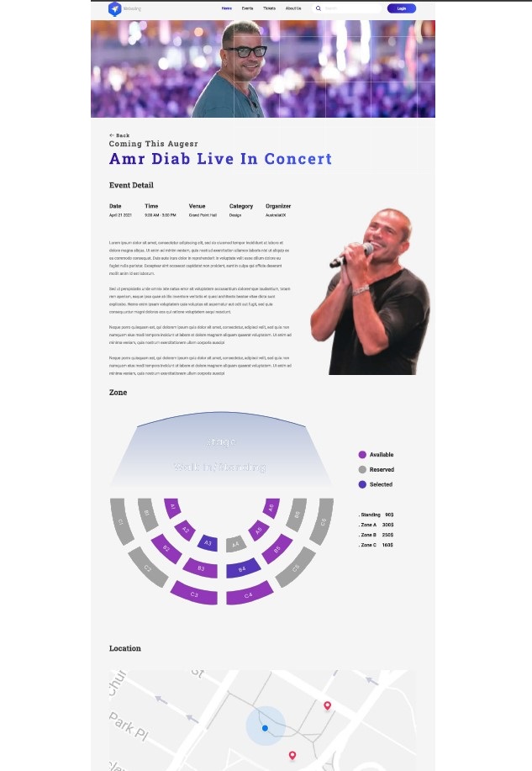Click the search magnifier icon in the navbar
The width and height of the screenshot is (532, 771).
coord(319,8)
